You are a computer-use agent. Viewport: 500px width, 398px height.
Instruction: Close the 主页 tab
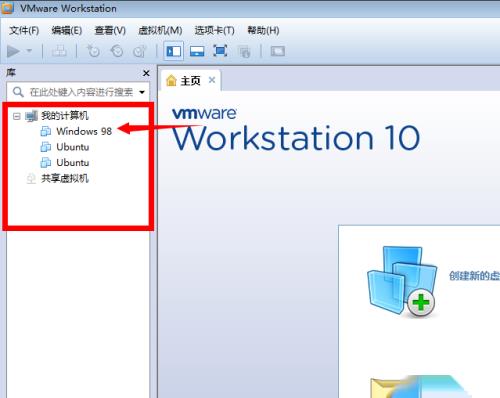tap(212, 80)
